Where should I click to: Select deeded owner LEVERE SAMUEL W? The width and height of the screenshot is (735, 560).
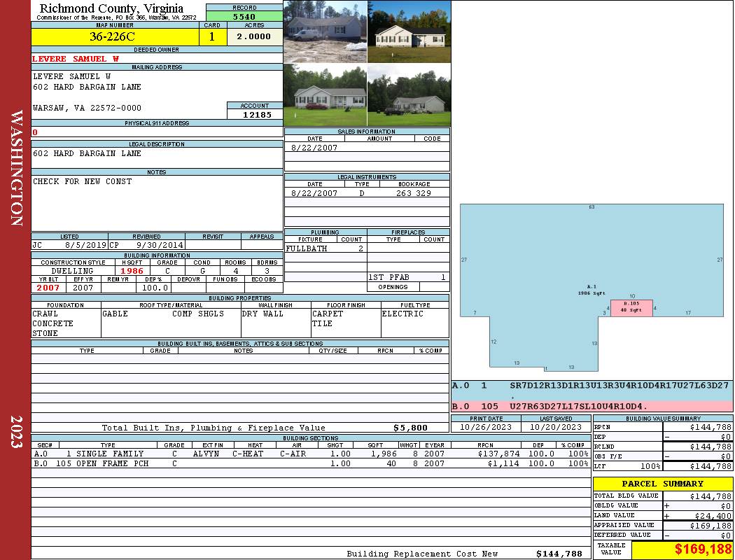(76, 59)
